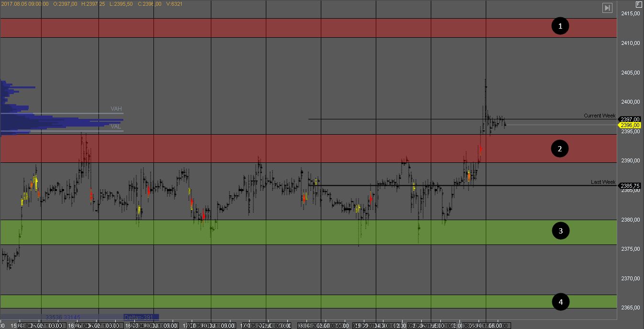This screenshot has height=329, width=644.
Task: Select the top red resistance zone
Action: 287,28
